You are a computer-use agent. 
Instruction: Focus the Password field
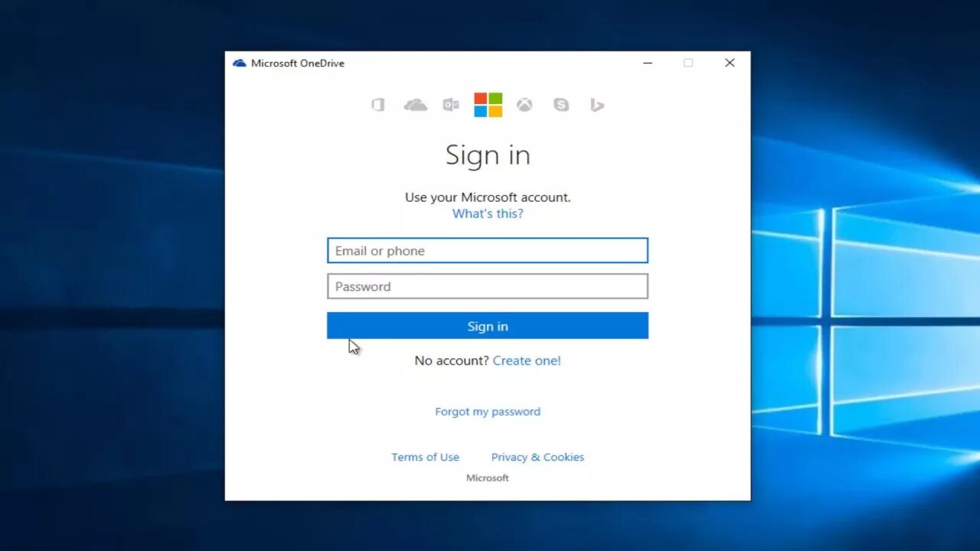pyautogui.click(x=488, y=286)
